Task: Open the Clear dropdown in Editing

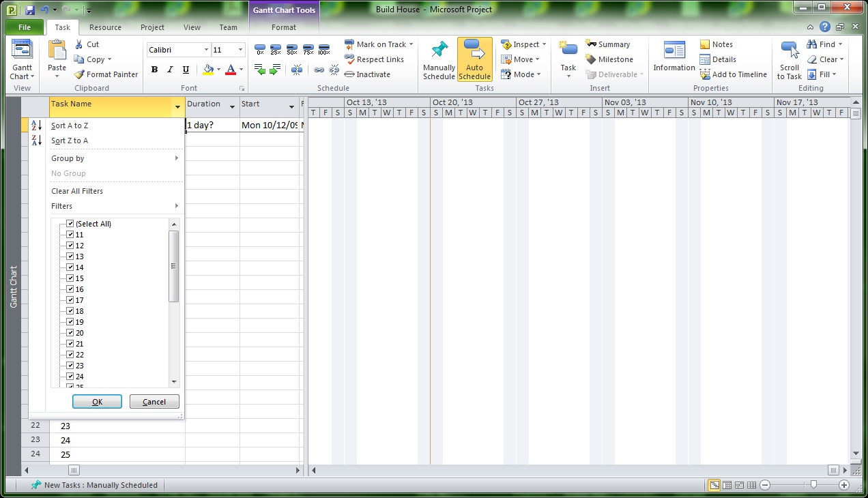Action: tap(825, 59)
